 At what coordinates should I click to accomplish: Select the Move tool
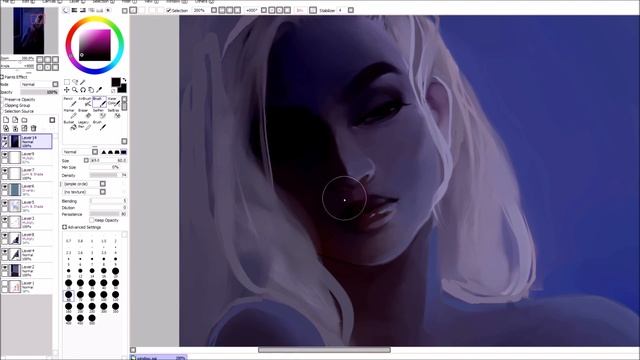[x=67, y=90]
